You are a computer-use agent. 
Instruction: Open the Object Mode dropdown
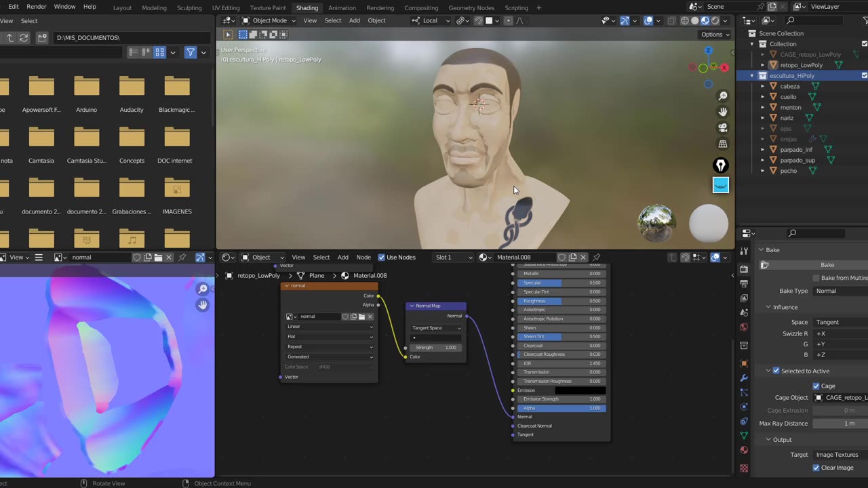[269, 20]
